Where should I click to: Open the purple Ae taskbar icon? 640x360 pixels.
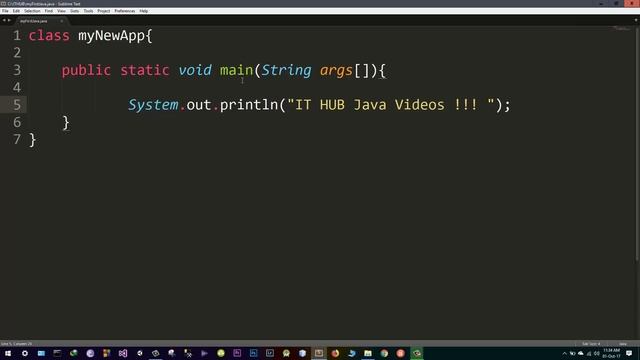click(x=237, y=353)
